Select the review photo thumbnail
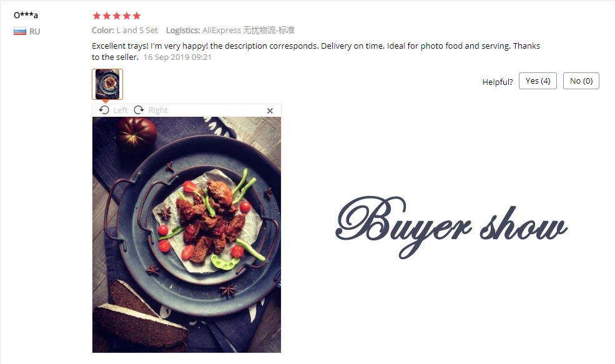Viewport: 615px width, 364px height. point(107,84)
